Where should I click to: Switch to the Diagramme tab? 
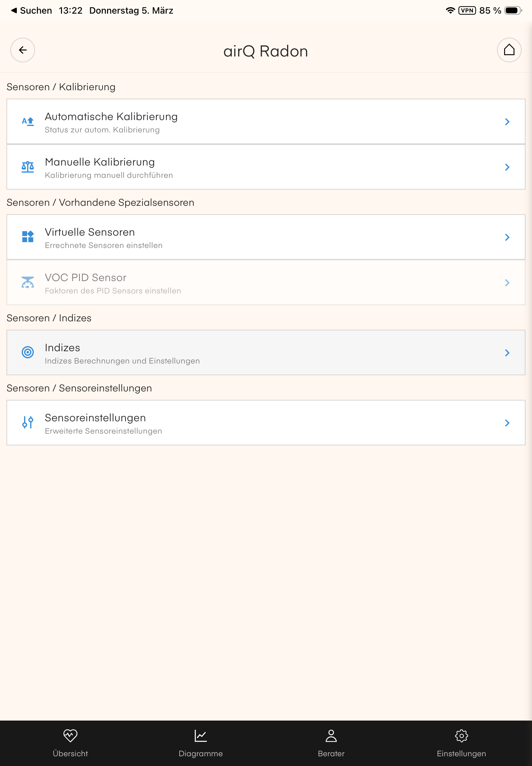tap(201, 743)
